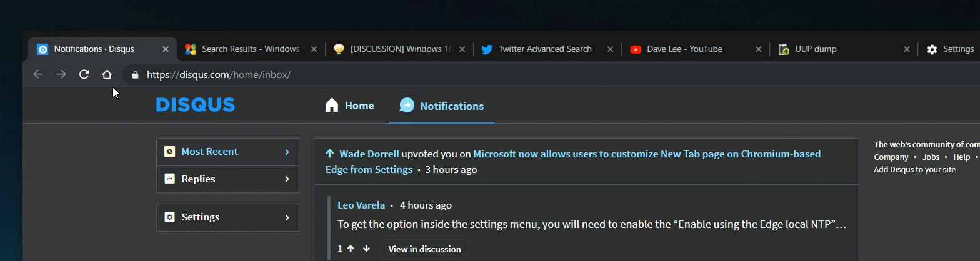
Task: Click the address bar URL field
Action: [550, 75]
